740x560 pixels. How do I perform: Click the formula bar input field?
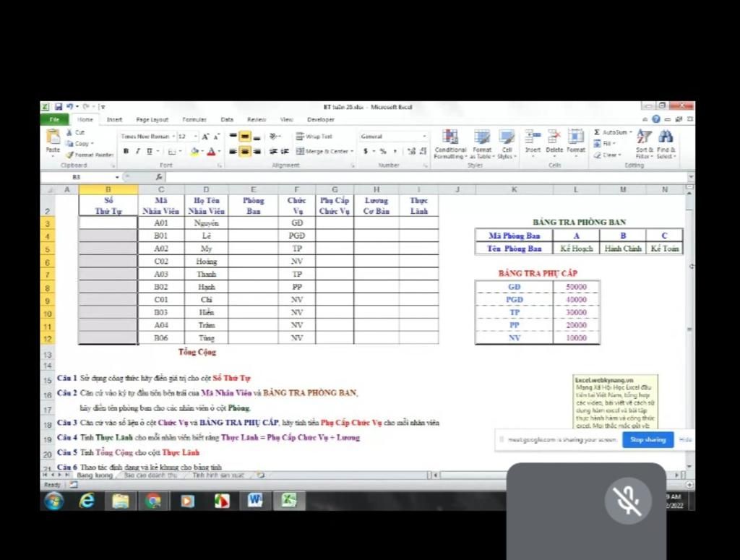[426, 177]
